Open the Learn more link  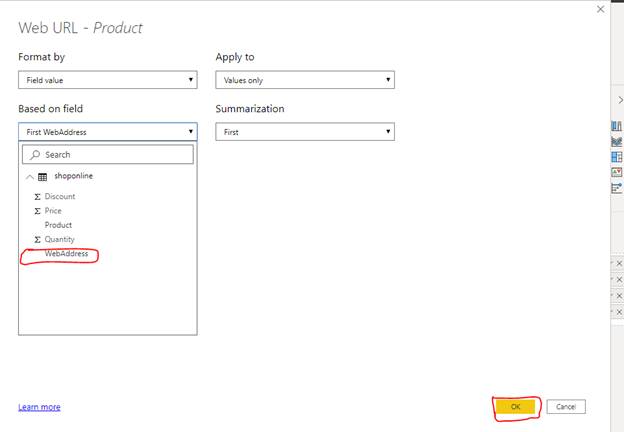coord(39,407)
